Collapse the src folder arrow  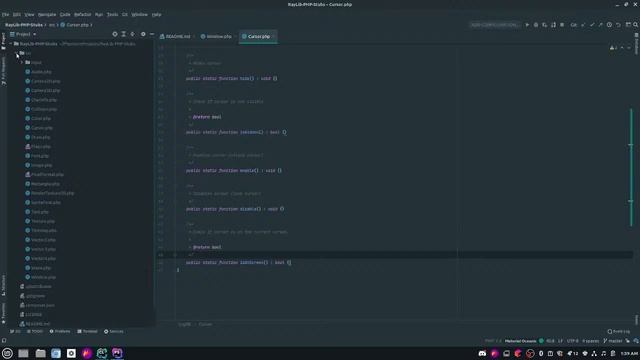click(x=17, y=53)
